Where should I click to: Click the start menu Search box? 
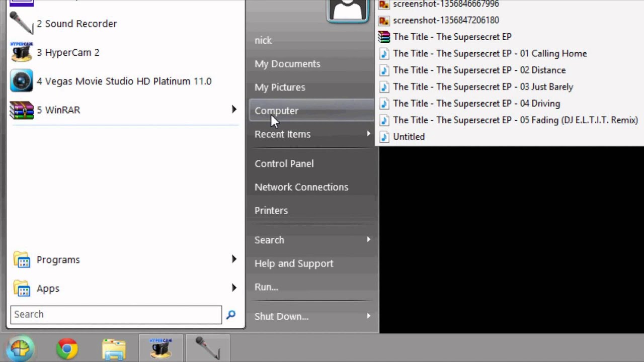pos(116,315)
